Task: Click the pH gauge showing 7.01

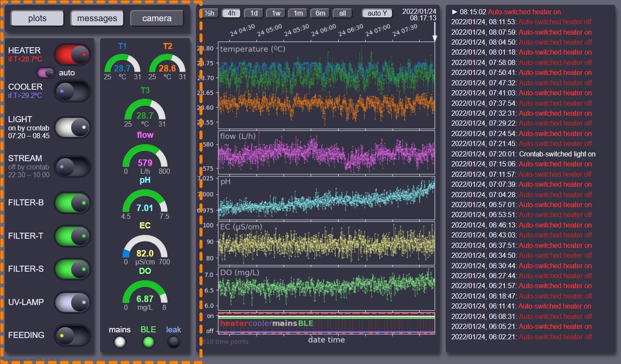Action: point(145,205)
